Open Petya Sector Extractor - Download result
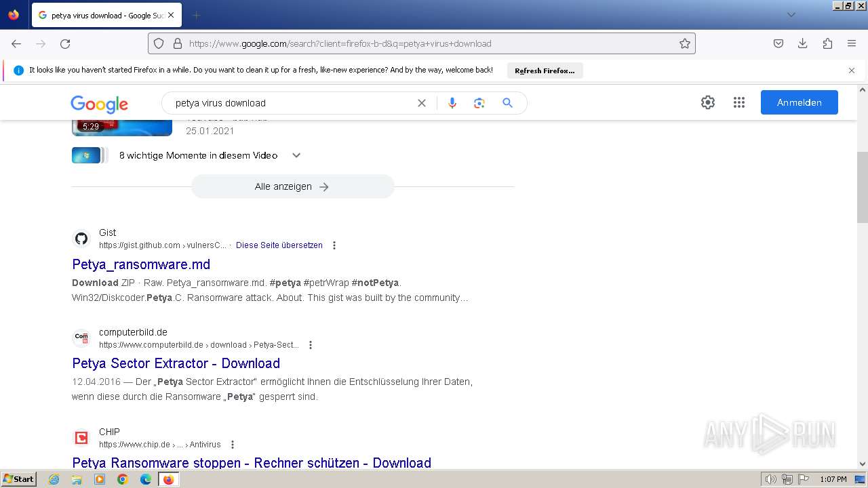868x488 pixels. [176, 363]
